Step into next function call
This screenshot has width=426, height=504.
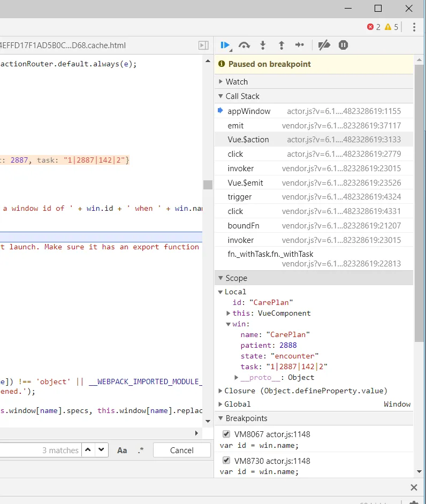(x=263, y=45)
